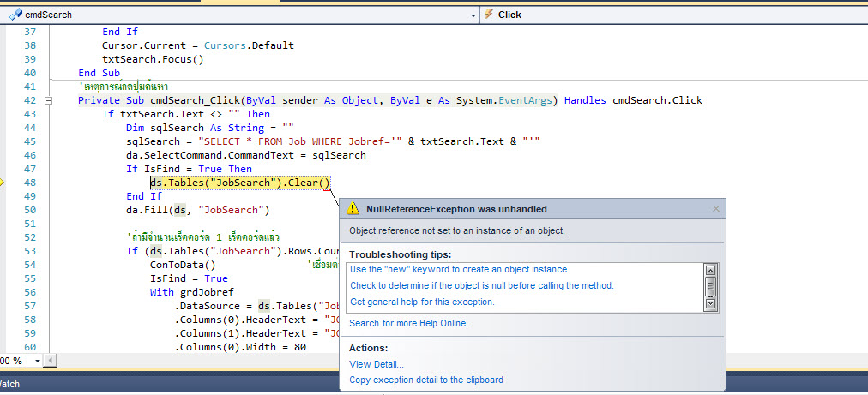Click 'IsFind = True' on line 55
The height and width of the screenshot is (395, 868).
189,278
